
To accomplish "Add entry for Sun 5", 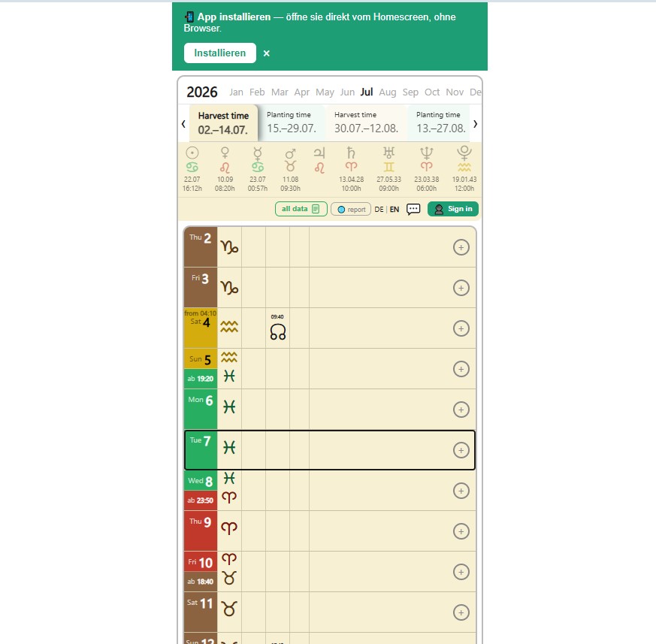I will (x=461, y=369).
